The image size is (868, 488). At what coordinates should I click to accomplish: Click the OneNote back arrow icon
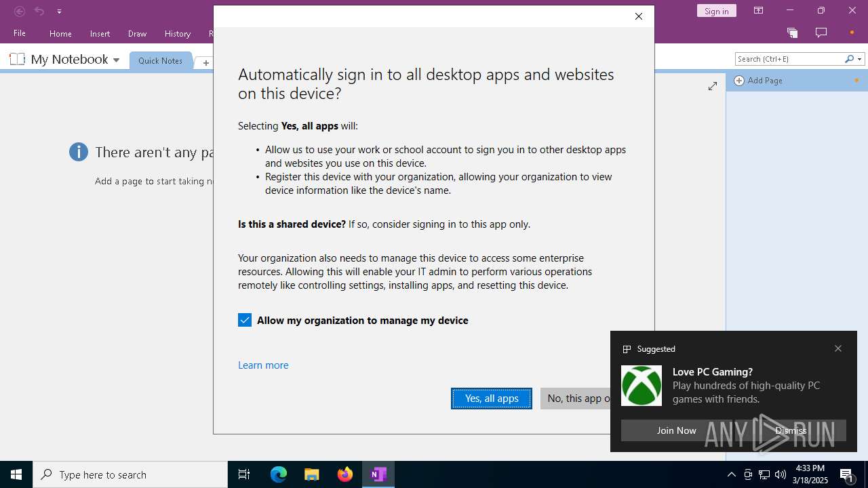20,11
